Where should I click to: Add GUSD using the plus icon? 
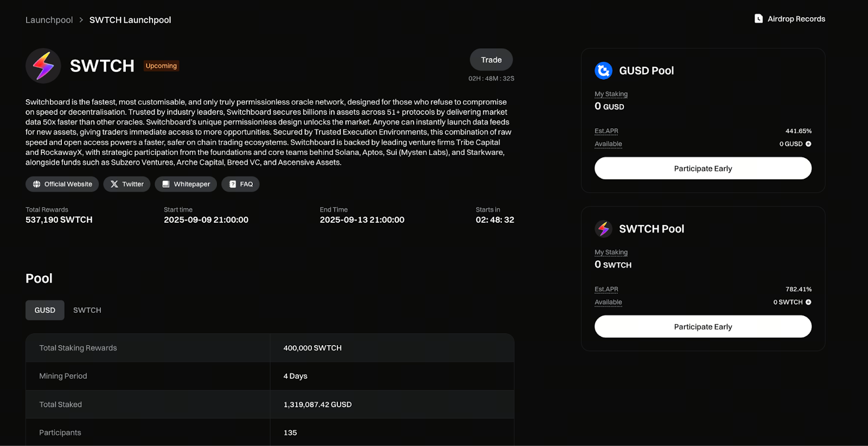(808, 144)
